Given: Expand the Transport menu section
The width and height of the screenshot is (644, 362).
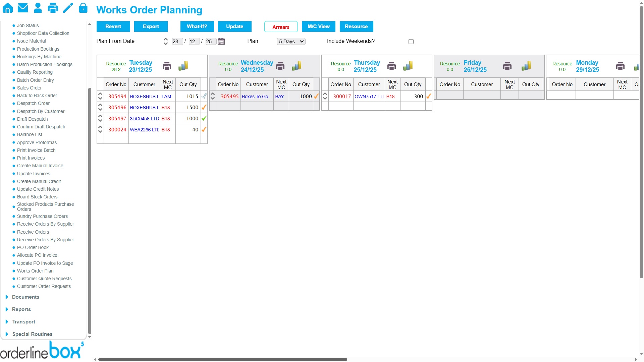Looking at the screenshot, I should point(23,322).
